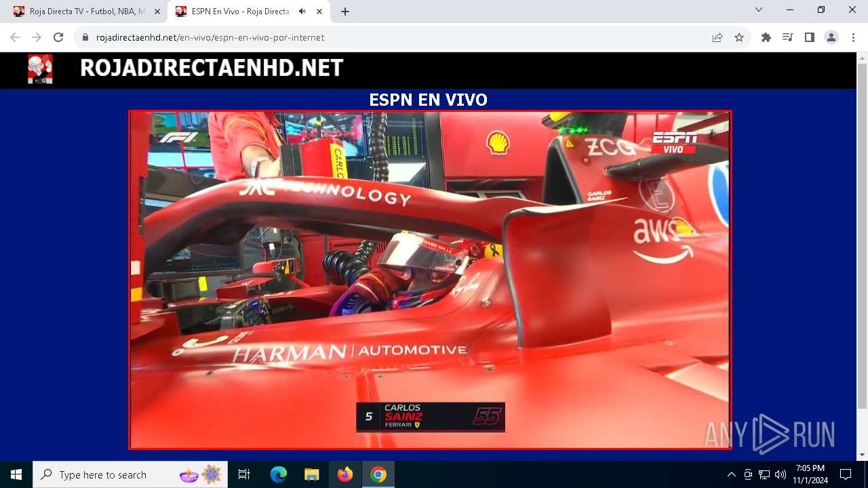868x488 pixels.
Task: Click the ESPN live video player
Action: (x=430, y=280)
